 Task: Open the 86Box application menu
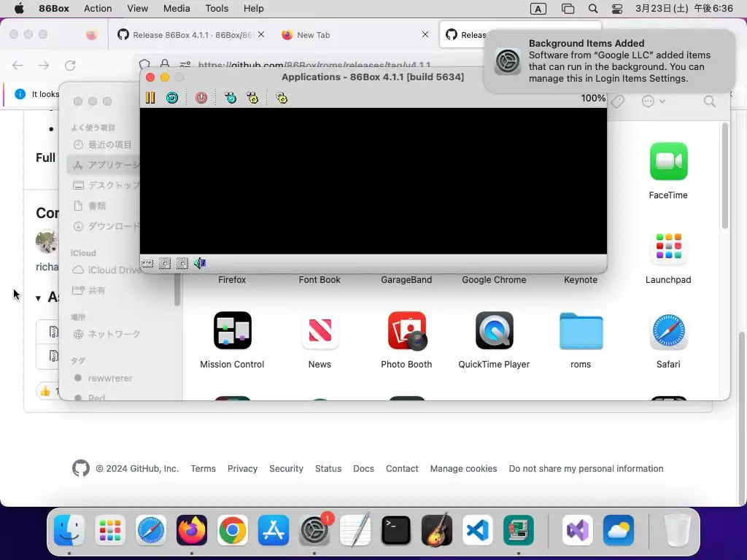[x=54, y=8]
